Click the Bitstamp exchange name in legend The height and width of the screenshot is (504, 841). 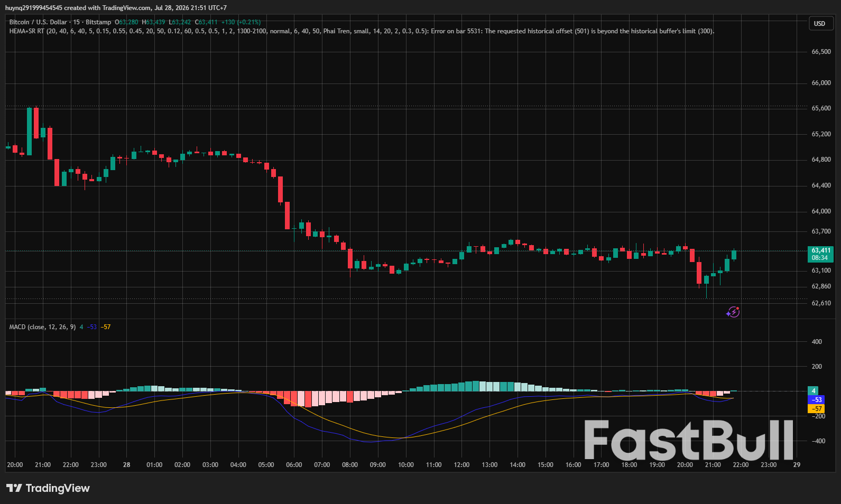(x=98, y=22)
